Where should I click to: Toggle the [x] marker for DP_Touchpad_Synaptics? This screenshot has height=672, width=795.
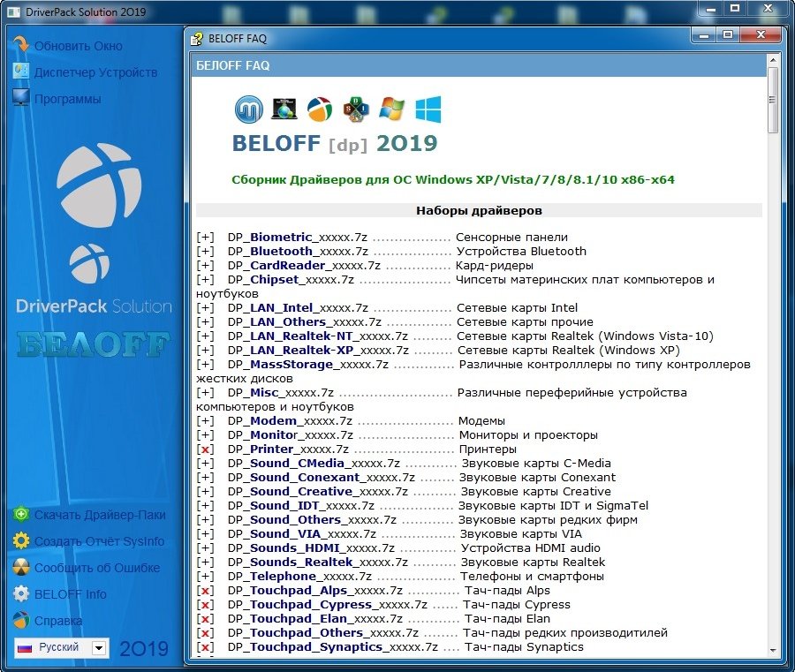[x=205, y=647]
